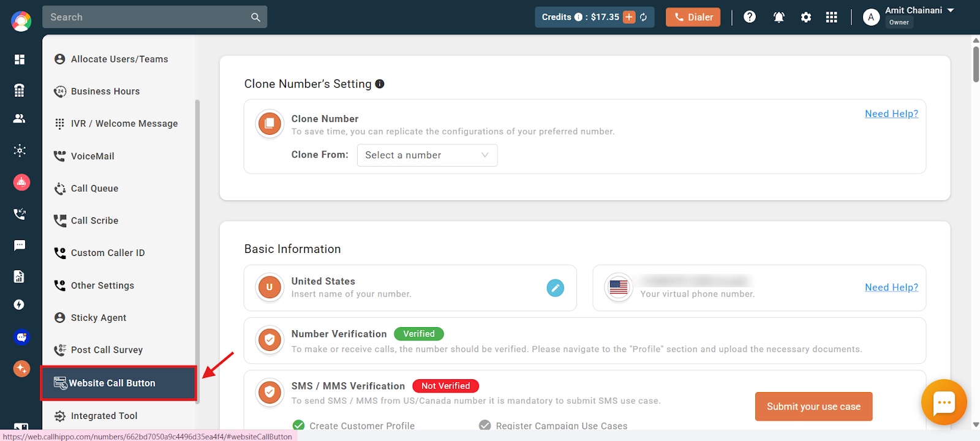
Task: Open the users team icon in left rail
Action: pyautogui.click(x=20, y=119)
